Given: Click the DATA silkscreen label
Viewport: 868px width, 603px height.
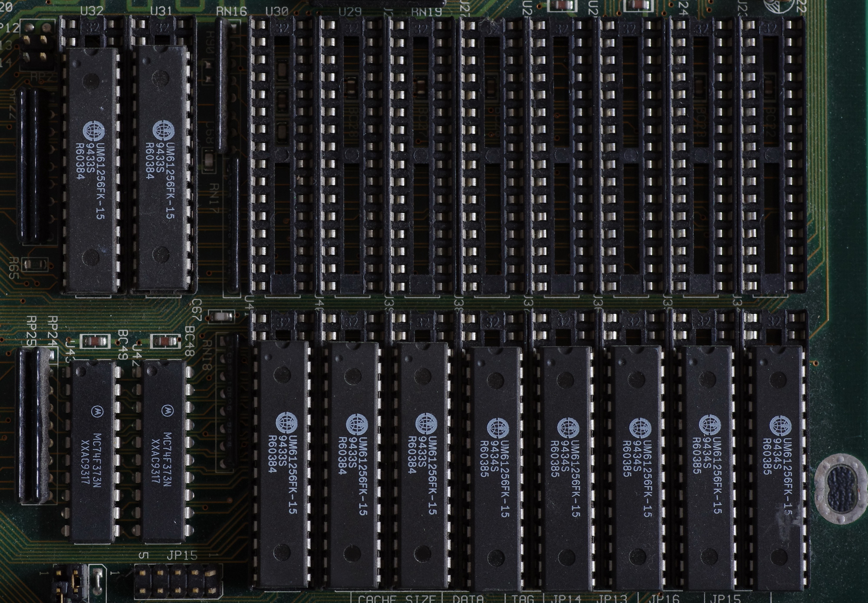Looking at the screenshot, I should (468, 599).
